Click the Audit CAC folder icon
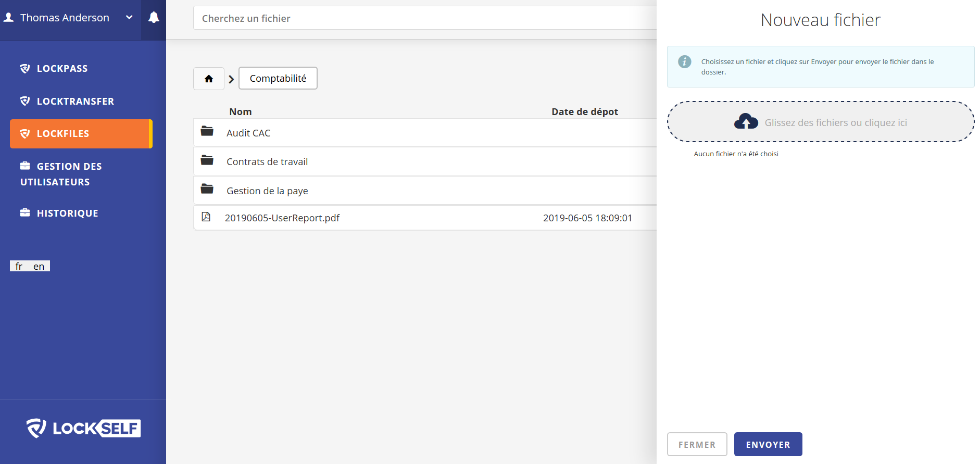This screenshot has width=980, height=464. 207,131
